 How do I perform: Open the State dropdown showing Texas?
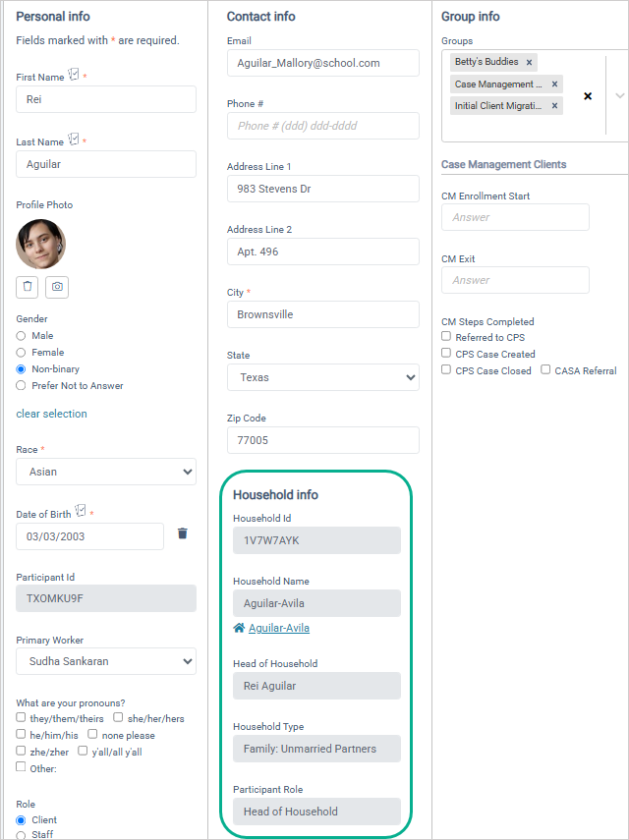coord(323,377)
